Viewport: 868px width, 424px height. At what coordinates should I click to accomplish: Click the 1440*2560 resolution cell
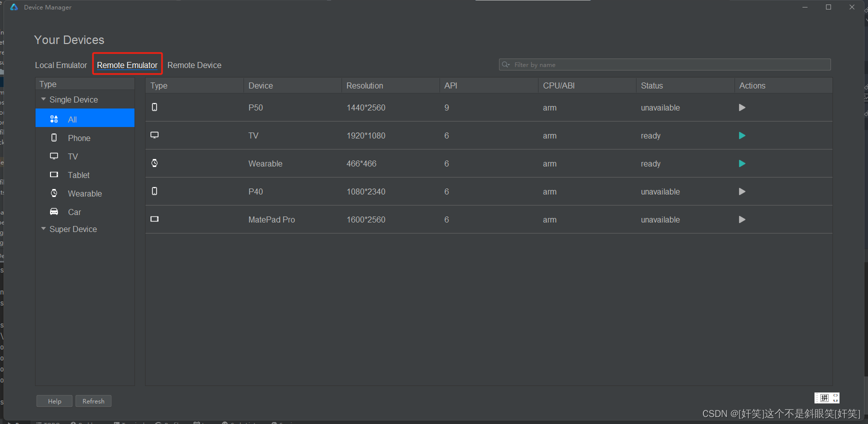366,107
